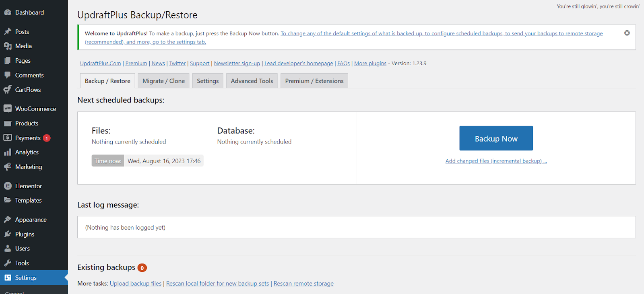Click the Plugins plug icon
Screen dimensions: 644x294
8,234
